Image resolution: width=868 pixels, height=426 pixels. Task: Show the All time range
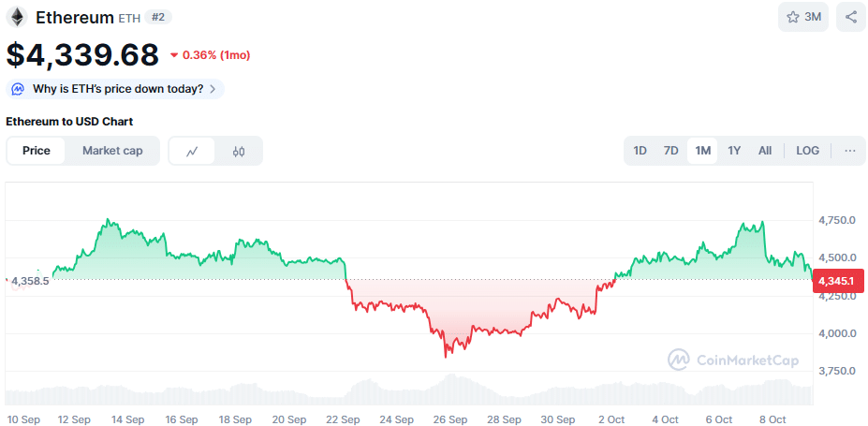tap(765, 151)
